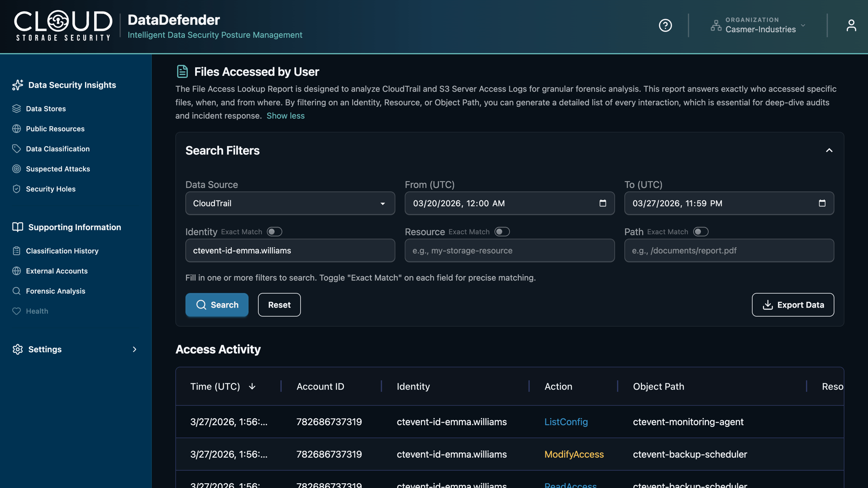Open Public Resources in sidebar

click(x=55, y=129)
